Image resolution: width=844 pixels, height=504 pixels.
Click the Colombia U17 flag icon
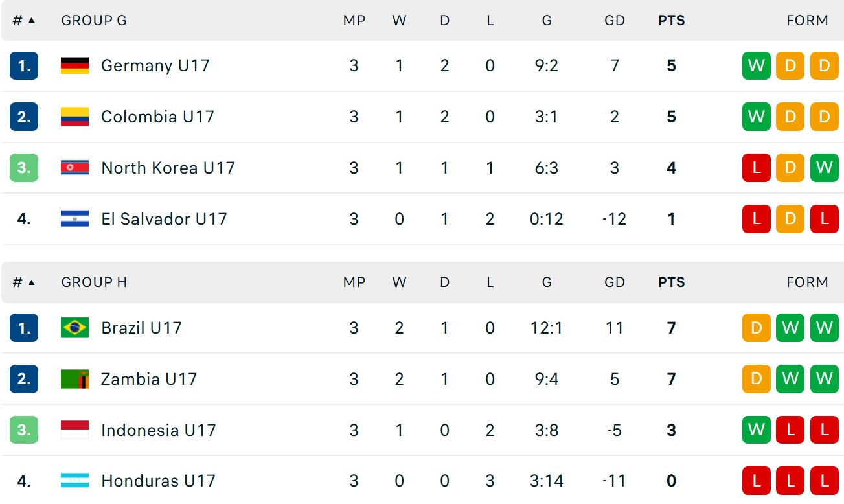74,117
